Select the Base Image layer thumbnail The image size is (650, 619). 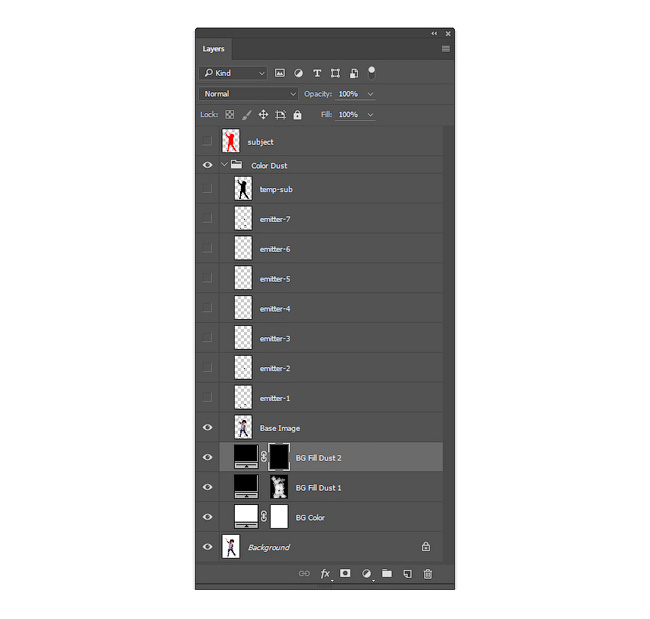point(243,427)
